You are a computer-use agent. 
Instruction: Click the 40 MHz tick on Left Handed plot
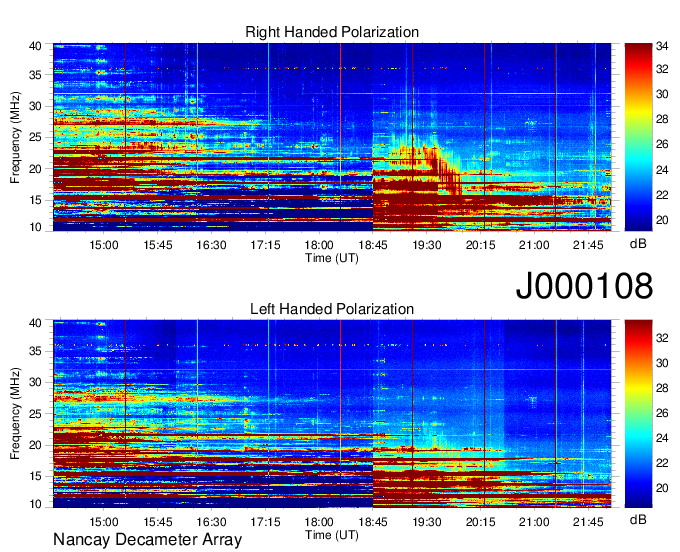[35, 323]
